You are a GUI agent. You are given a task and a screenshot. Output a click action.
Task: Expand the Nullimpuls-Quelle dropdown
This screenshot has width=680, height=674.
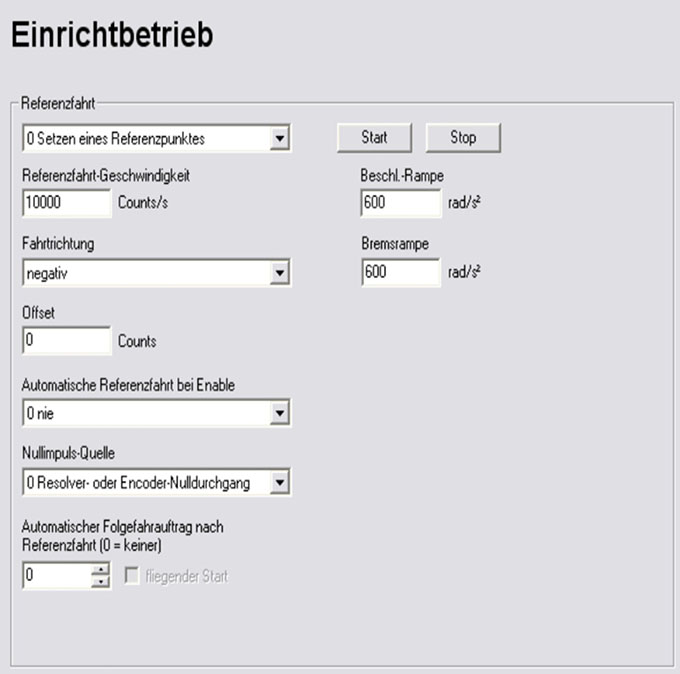pos(280,484)
